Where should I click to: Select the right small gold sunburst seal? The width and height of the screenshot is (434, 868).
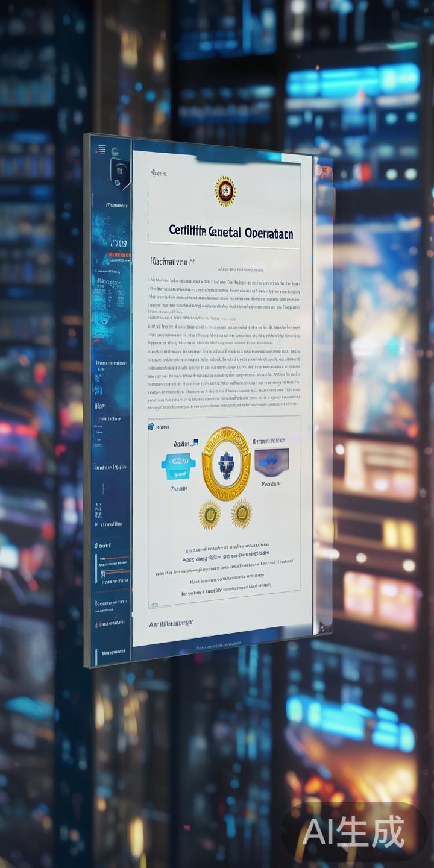[x=241, y=513]
